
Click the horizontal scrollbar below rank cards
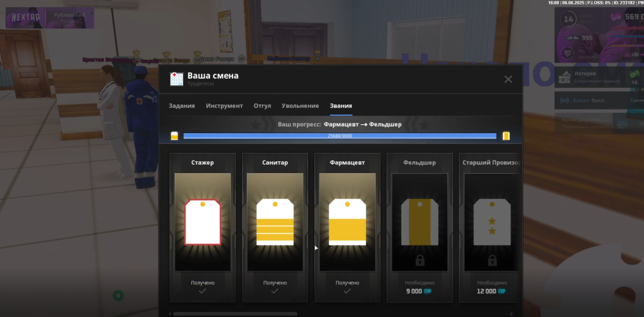pos(235,313)
